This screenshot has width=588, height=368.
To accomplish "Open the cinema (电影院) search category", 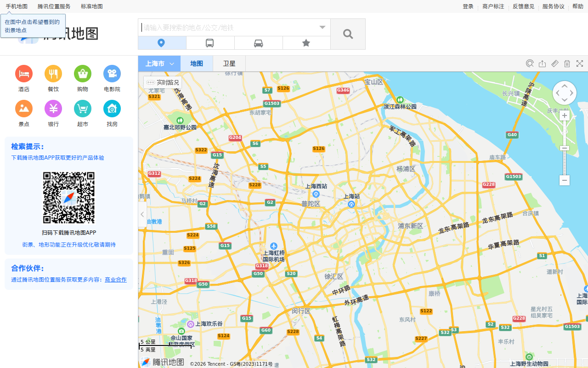I will (112, 74).
